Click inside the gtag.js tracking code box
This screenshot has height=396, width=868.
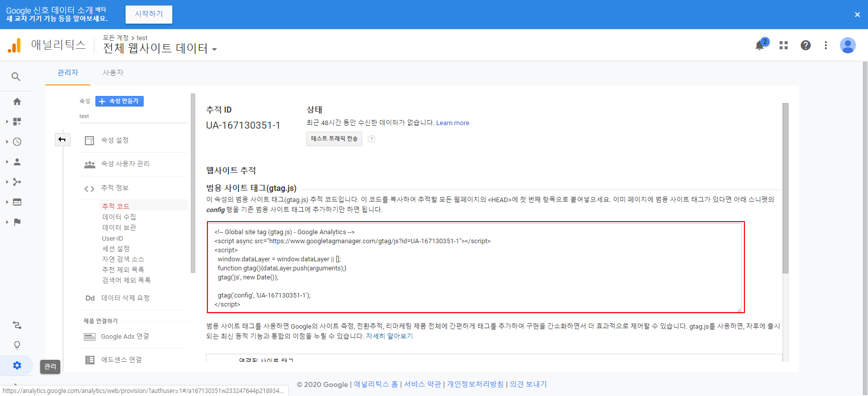475,267
